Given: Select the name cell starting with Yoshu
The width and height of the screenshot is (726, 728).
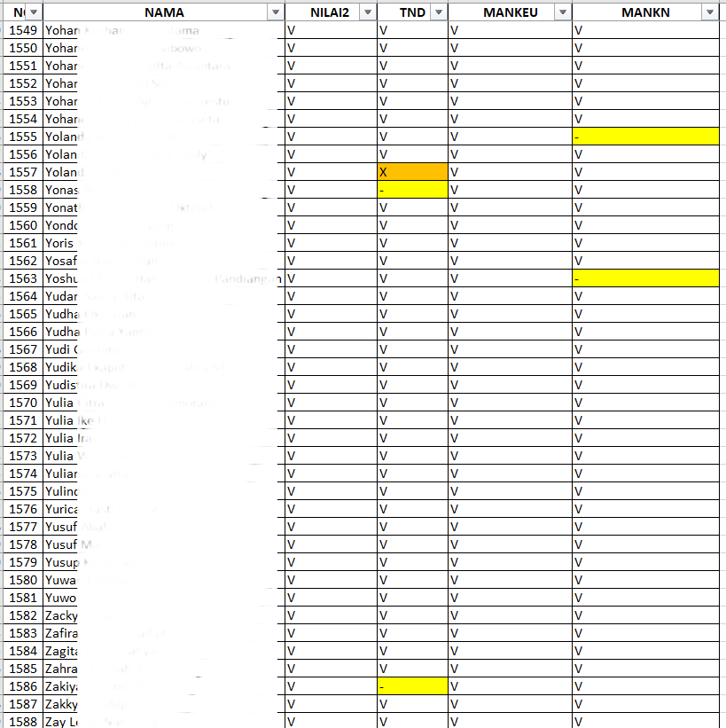Looking at the screenshot, I should (164, 278).
